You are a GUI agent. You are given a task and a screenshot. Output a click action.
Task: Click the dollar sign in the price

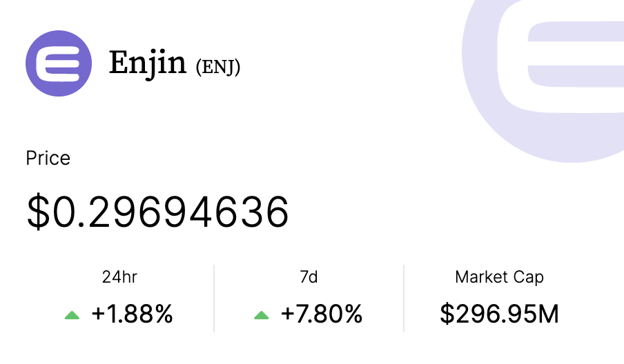click(x=38, y=212)
